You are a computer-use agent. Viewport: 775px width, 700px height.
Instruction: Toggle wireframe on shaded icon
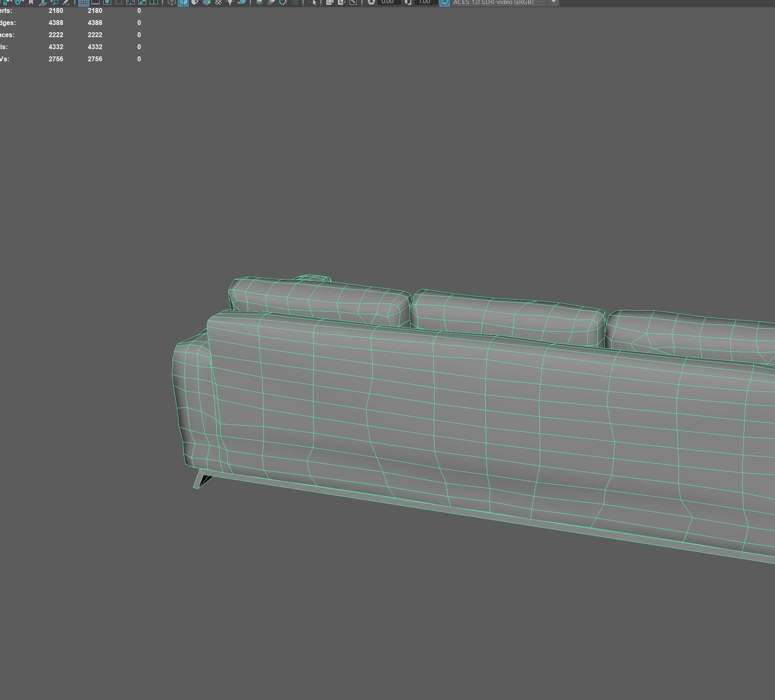(207, 2)
